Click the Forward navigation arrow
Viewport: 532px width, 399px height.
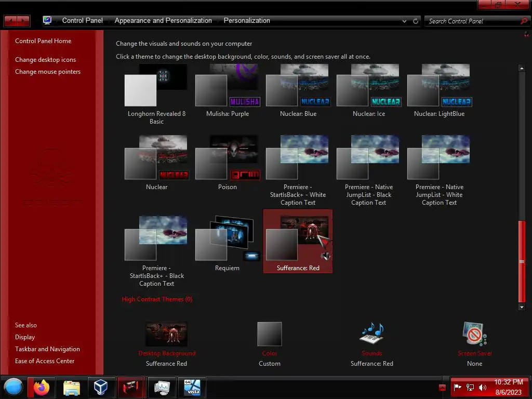[x=23, y=21]
